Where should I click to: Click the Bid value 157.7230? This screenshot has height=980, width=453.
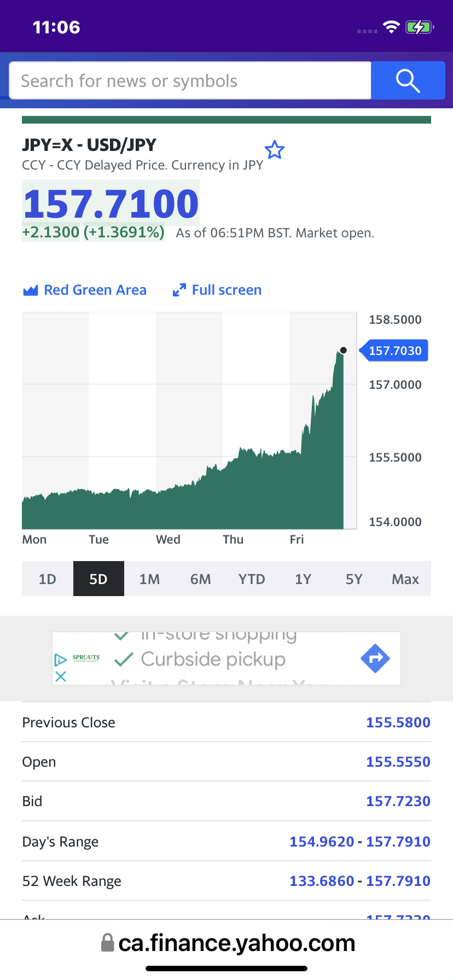(398, 801)
